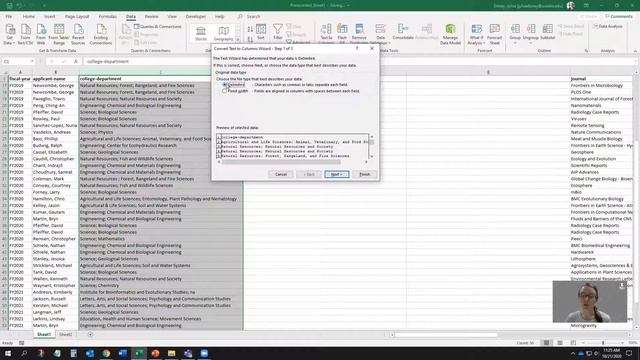This screenshot has height=360, width=640.
Task: Switch to the Review tab
Action: tap(151, 17)
